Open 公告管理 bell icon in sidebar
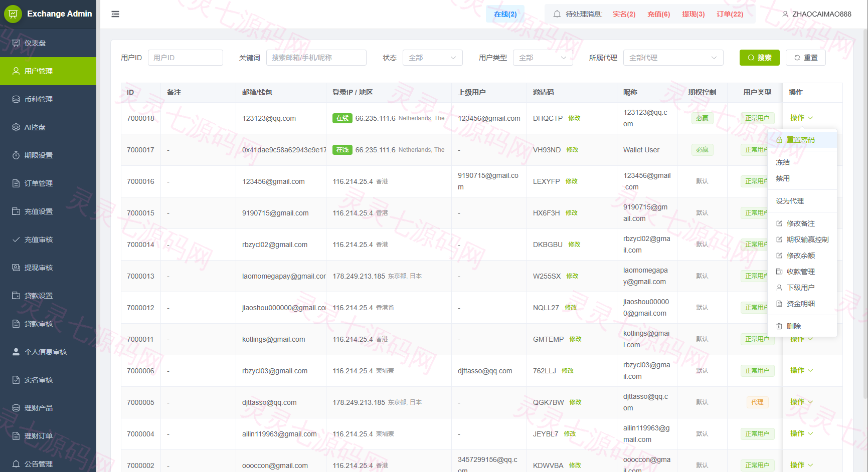 (16, 464)
